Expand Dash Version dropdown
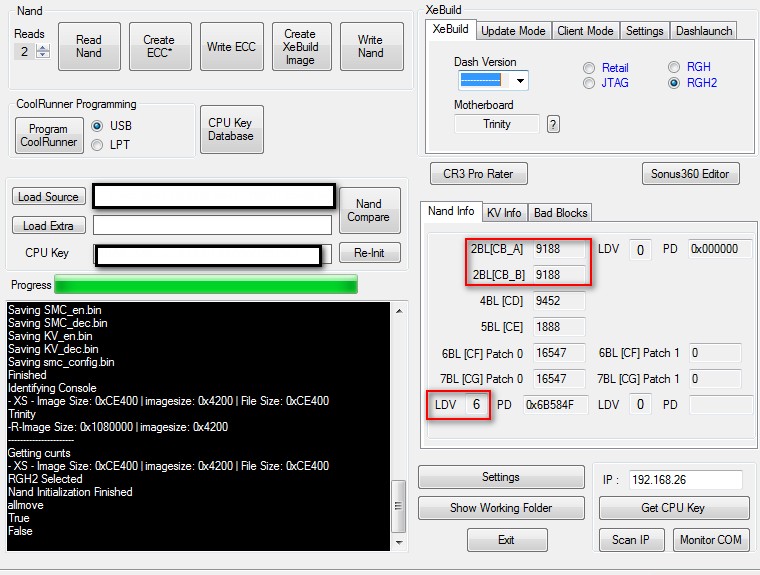This screenshot has width=760, height=575. 520,80
